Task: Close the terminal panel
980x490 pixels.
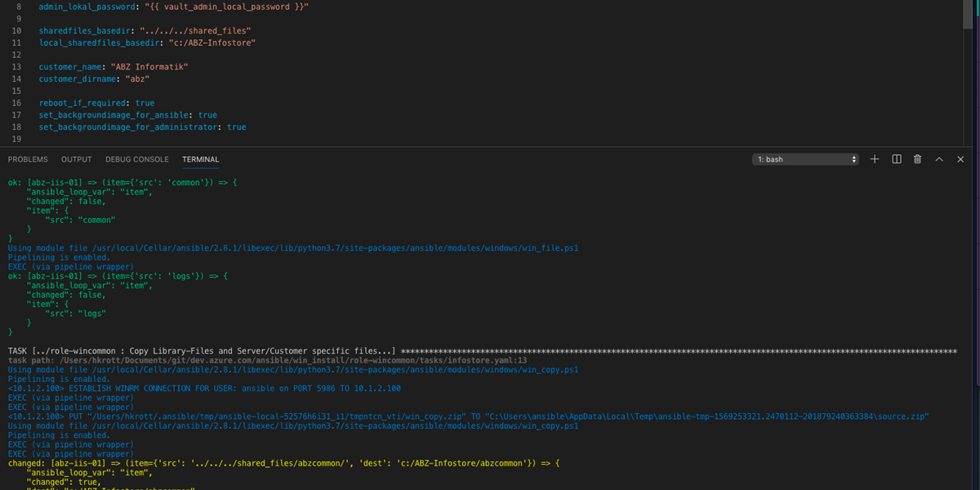Action: coord(960,159)
